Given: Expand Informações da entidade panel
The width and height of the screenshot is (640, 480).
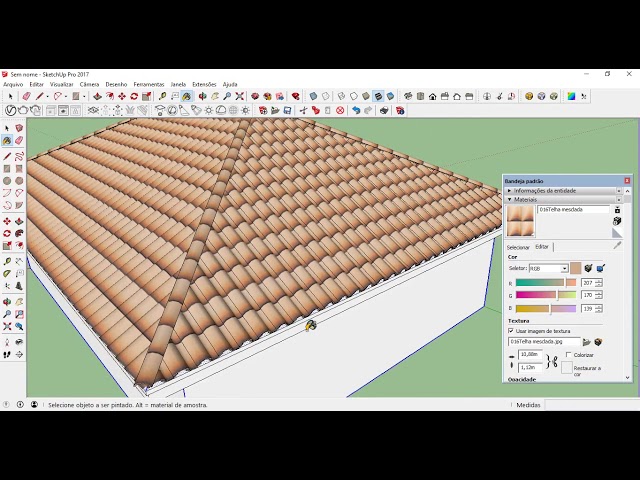Looking at the screenshot, I should (509, 191).
